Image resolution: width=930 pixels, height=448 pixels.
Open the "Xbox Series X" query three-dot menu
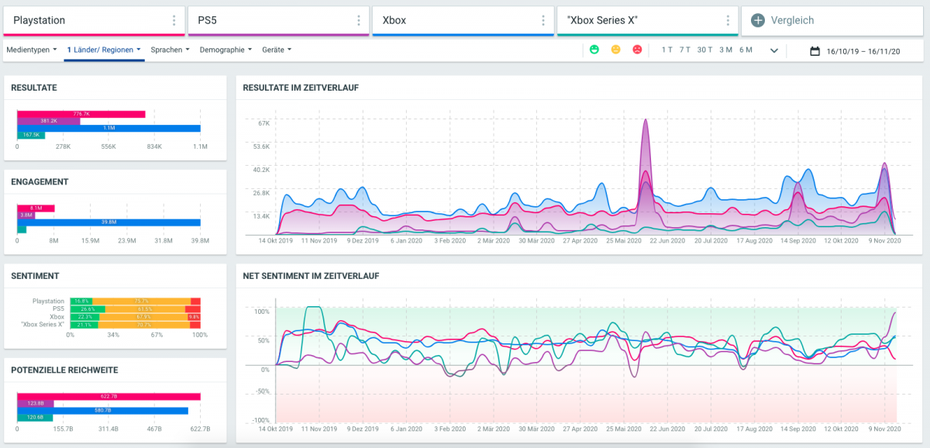pyautogui.click(x=728, y=21)
